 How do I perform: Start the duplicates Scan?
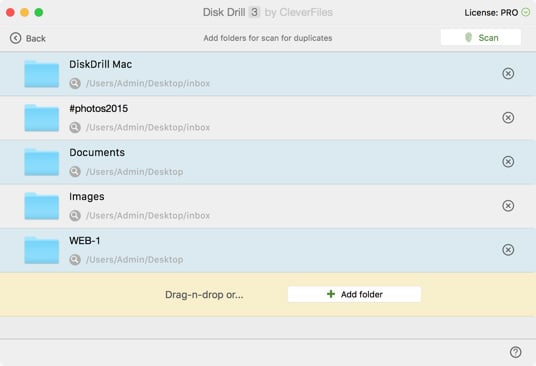(x=481, y=37)
